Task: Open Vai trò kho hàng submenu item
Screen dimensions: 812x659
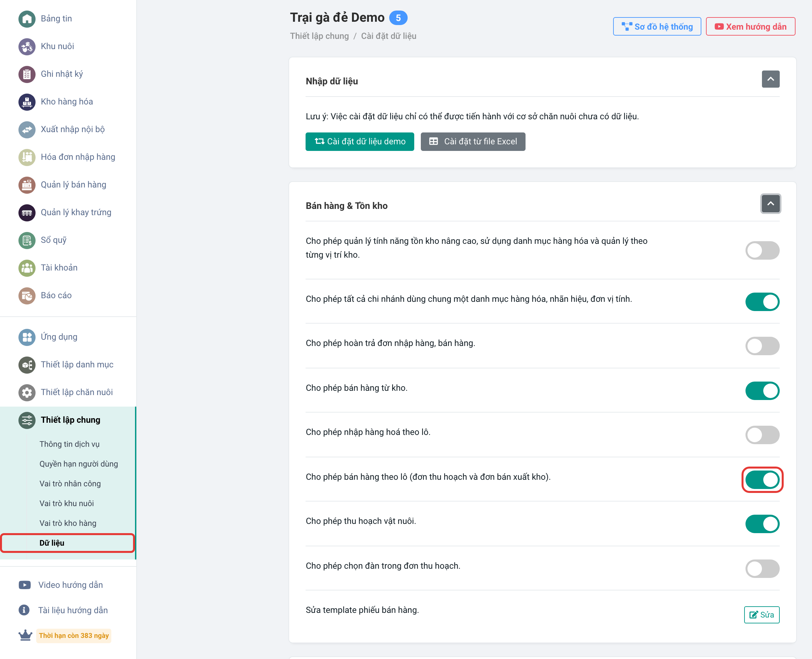Action: coord(68,523)
